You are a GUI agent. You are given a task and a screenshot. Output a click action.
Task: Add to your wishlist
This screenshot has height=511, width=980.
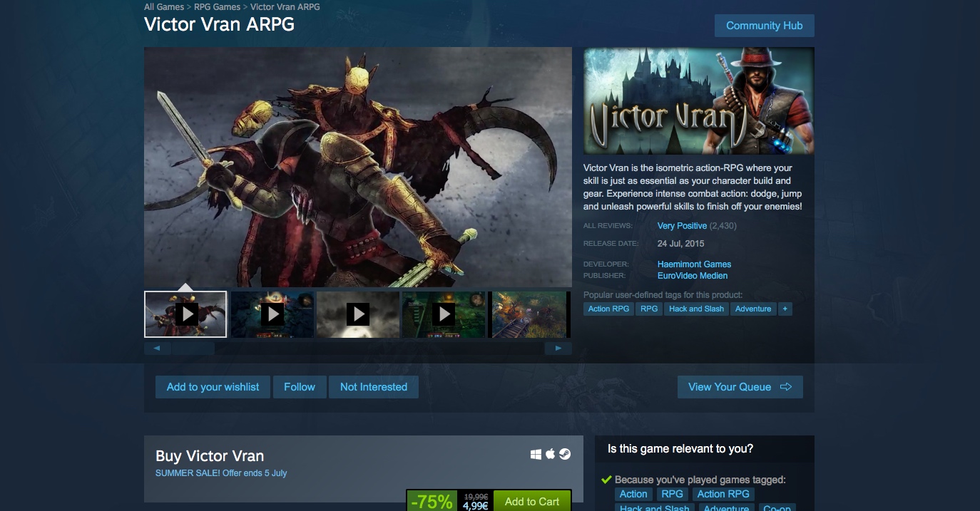pyautogui.click(x=213, y=387)
